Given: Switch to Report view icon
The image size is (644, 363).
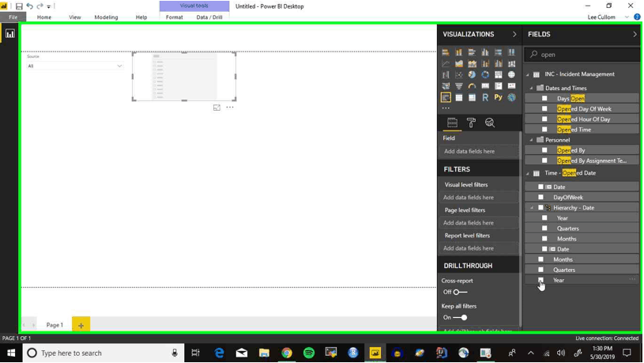Looking at the screenshot, I should click(9, 34).
